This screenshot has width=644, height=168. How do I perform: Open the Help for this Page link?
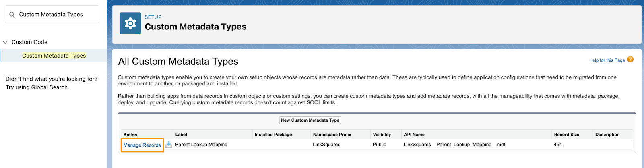pos(607,60)
